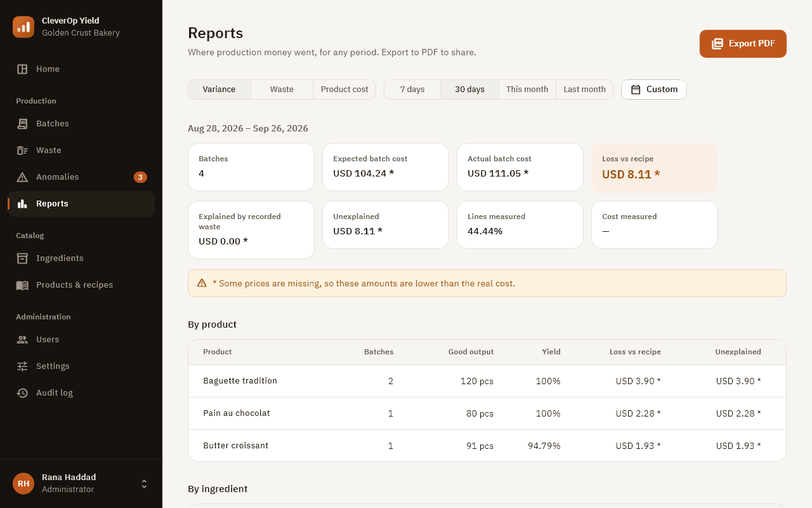Viewport: 812px width, 508px height.
Task: Click the Batches receipt icon
Action: [x=22, y=124]
